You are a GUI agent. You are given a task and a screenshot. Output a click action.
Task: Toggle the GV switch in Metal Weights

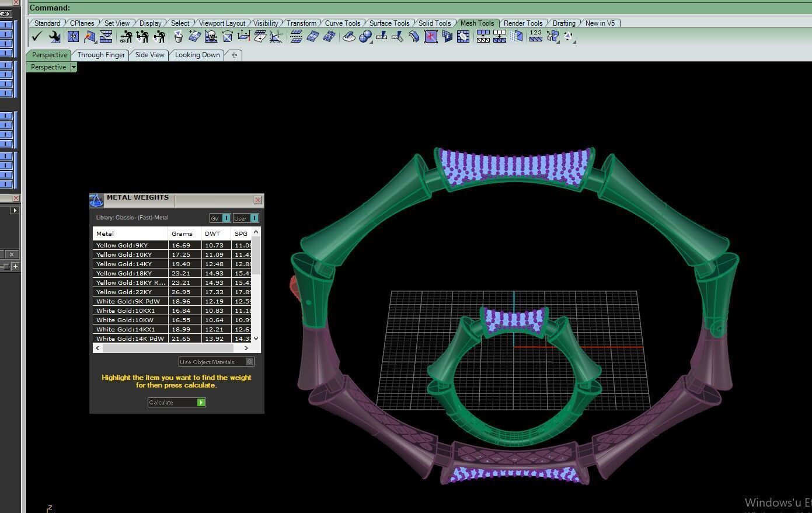point(220,218)
